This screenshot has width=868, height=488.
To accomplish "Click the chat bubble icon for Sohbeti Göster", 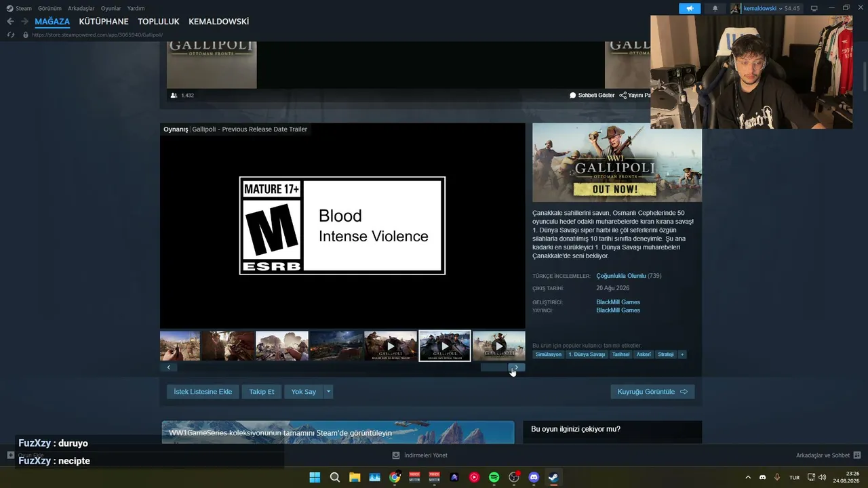I will [573, 96].
